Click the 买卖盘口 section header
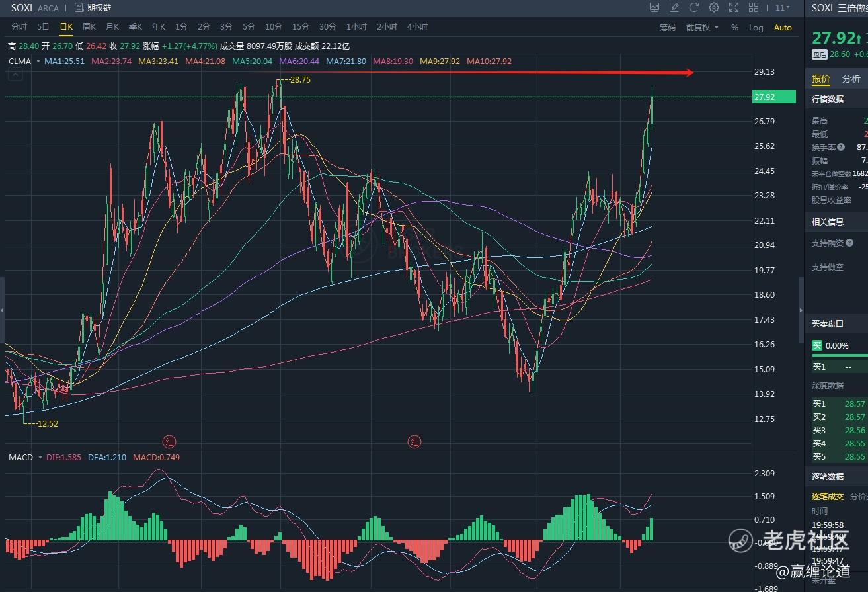868x592 pixels. (828, 323)
